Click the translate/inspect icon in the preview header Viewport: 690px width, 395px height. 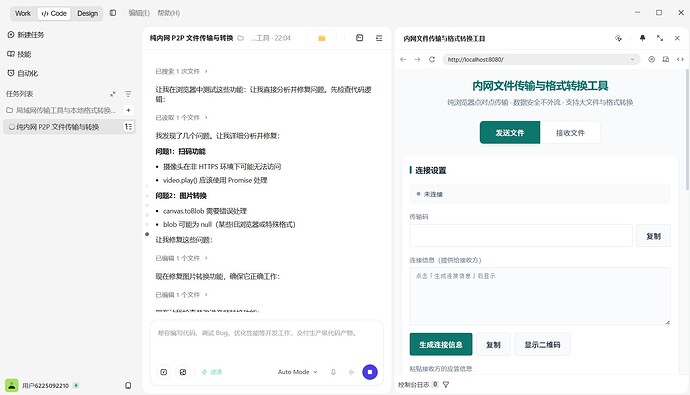point(618,38)
